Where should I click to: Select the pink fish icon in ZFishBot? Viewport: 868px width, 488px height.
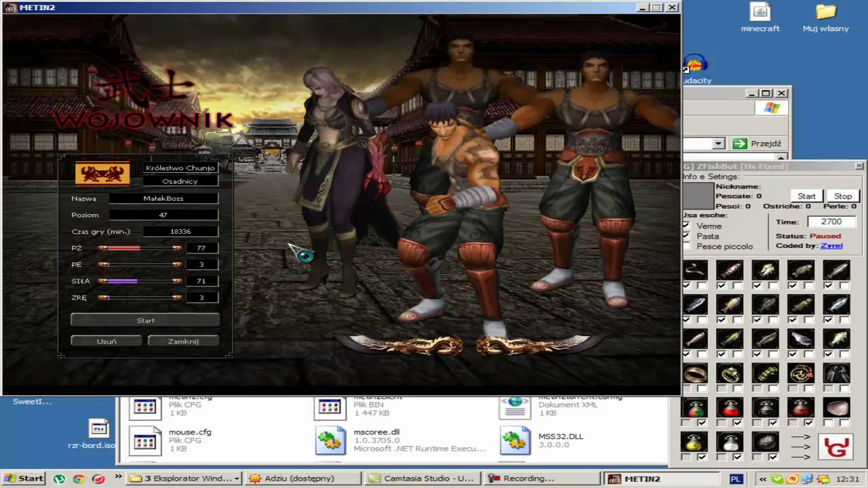(730, 270)
